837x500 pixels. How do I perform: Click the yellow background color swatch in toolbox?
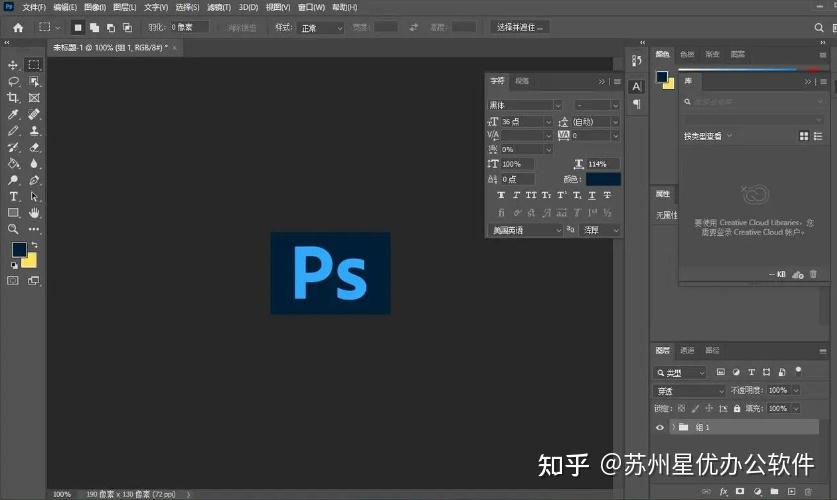point(31,262)
